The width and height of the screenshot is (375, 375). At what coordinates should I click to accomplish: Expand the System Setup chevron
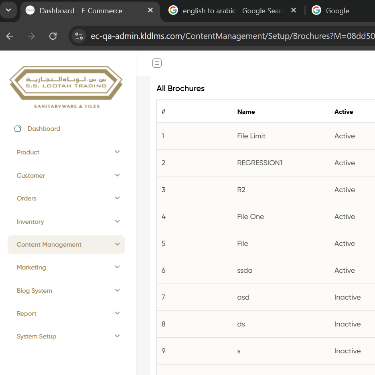(x=117, y=336)
